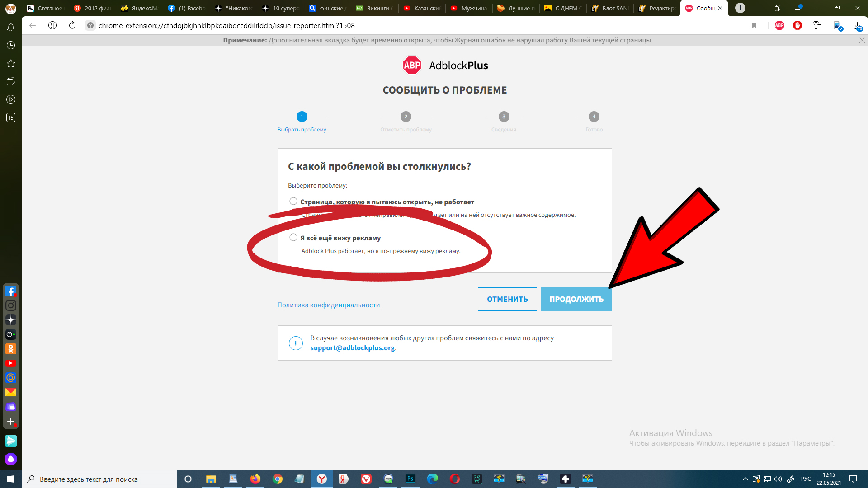Open the password manager key icon
This screenshot has height=488, width=868.
pos(817,26)
